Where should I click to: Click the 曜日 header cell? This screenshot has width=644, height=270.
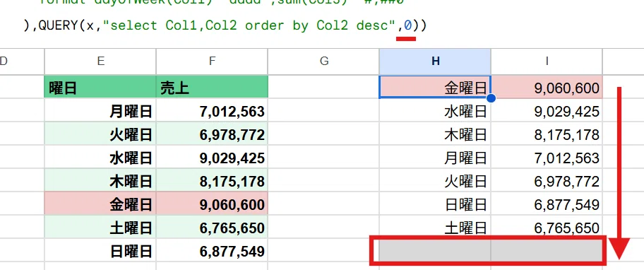tap(100, 87)
